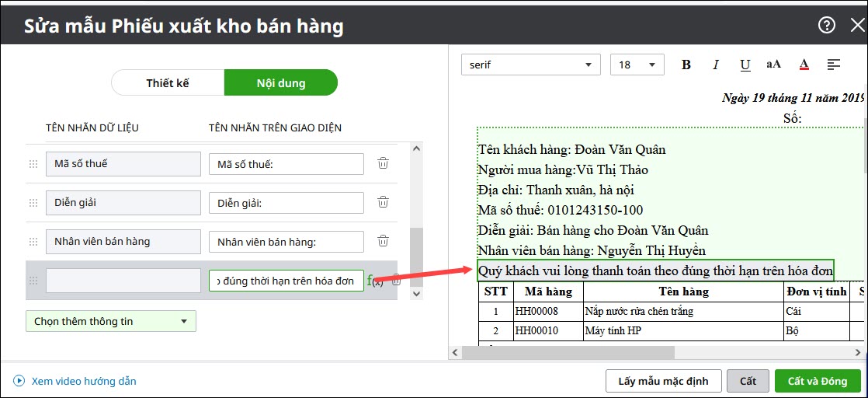Viewport: 868px width, 398px height.
Task: Click the Mã số thuế data label field
Action: tap(123, 163)
